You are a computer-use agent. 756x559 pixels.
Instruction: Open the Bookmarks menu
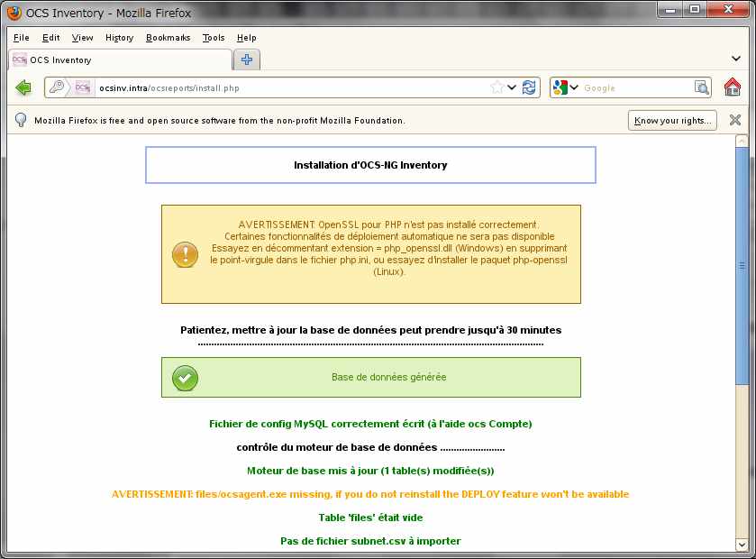click(x=169, y=38)
